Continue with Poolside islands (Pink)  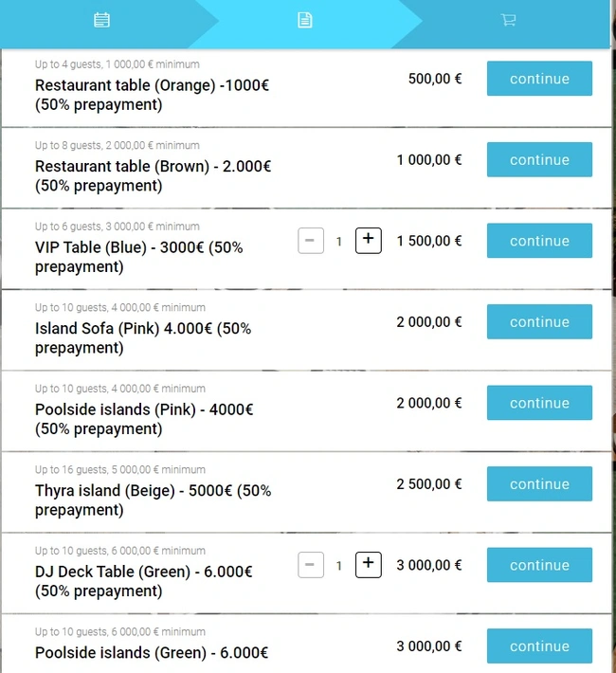point(539,403)
